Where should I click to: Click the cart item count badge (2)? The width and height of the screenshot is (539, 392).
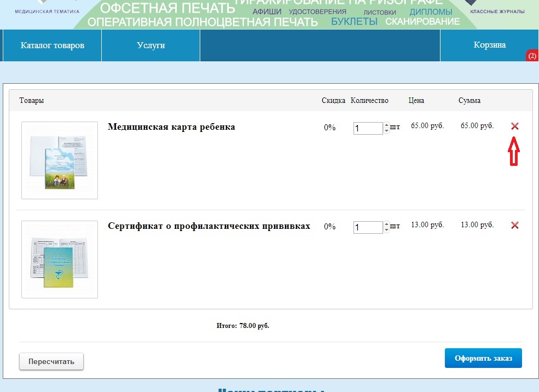532,56
